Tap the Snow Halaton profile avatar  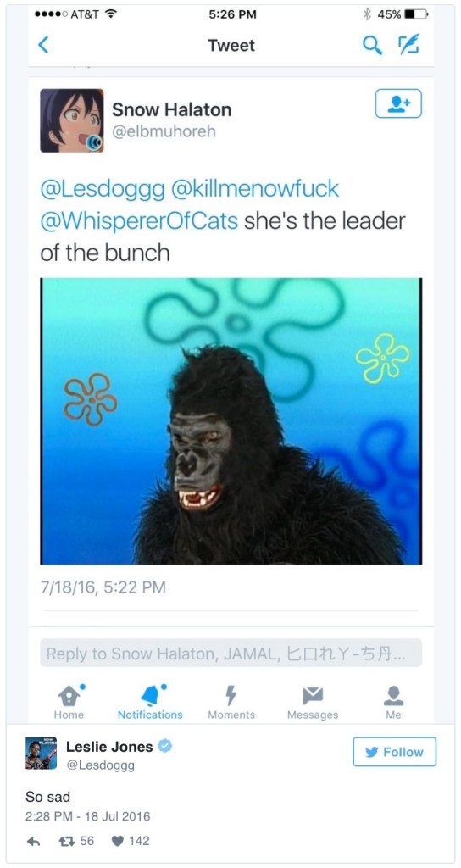tap(72, 120)
